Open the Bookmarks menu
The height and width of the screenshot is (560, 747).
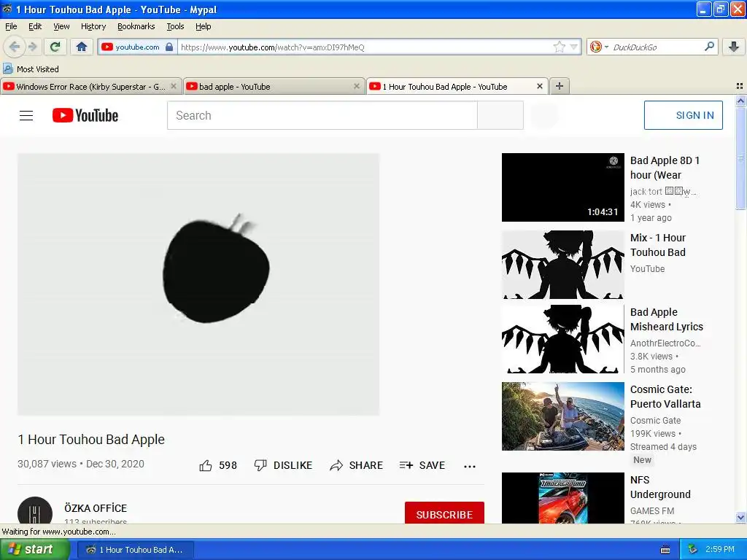136,26
